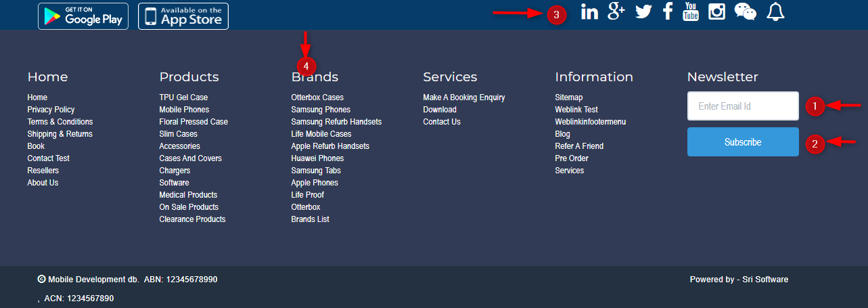
Task: Click the Enter Email Id field
Action: tap(743, 106)
